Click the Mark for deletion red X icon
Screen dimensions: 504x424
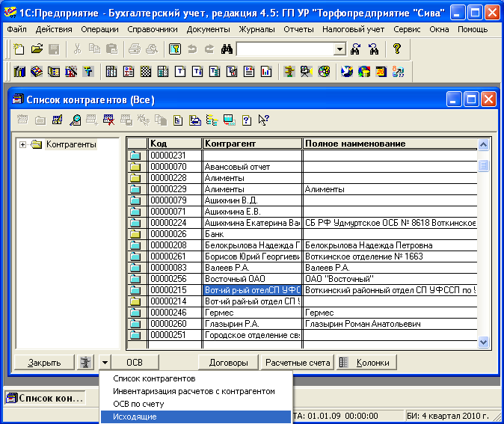pyautogui.click(x=109, y=120)
